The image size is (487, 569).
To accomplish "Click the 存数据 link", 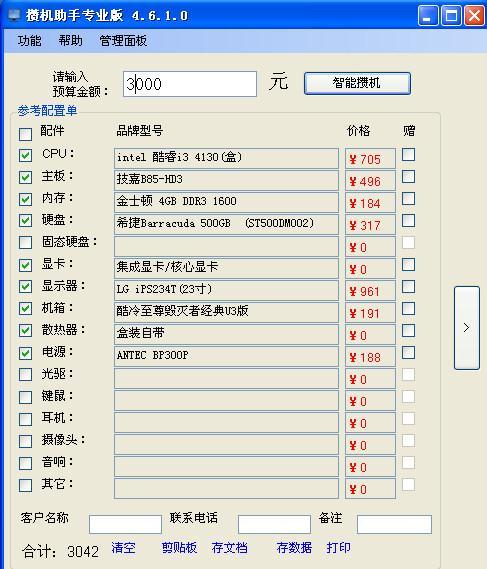I will [x=294, y=548].
